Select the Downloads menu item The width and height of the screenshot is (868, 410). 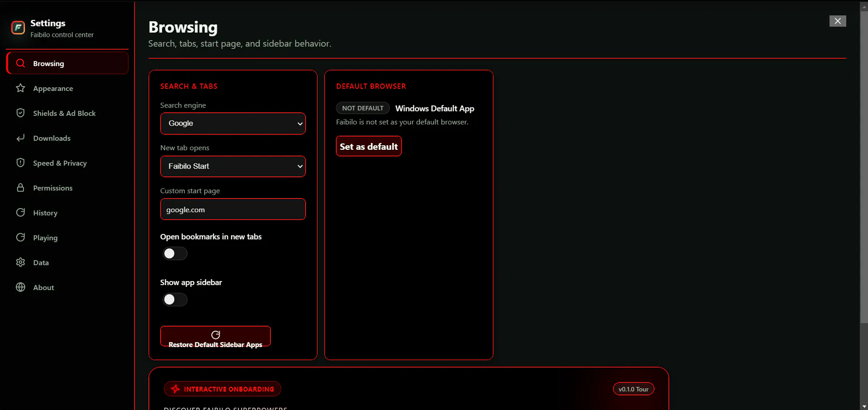tap(67, 138)
